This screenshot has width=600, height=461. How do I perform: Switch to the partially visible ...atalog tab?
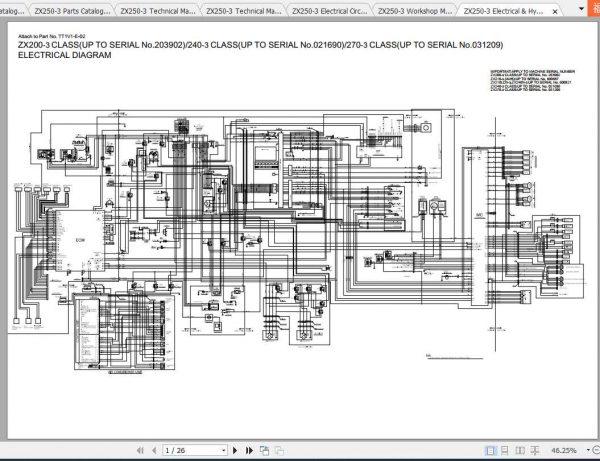[x=13, y=11]
